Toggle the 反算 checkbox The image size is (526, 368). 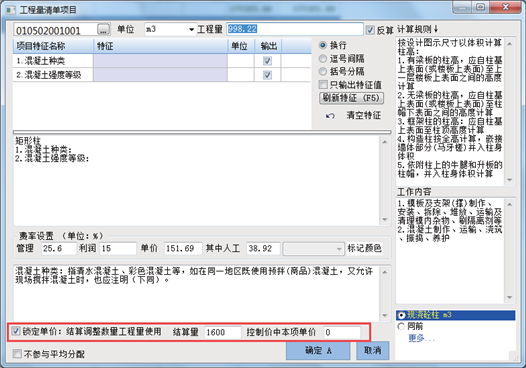tap(370, 30)
